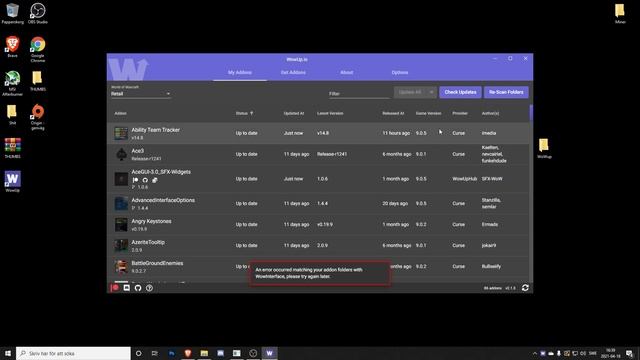Screen dimensions: 640x360
Task: Click the flag icon under AceGUI-3.0_SFX-Widgets
Action: click(x=135, y=180)
